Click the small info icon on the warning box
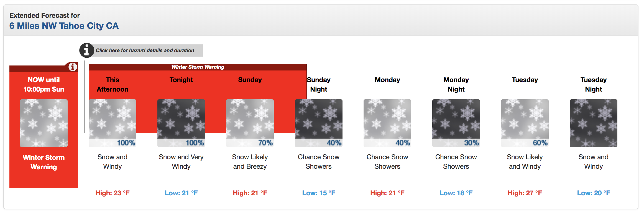The image size is (644, 212). point(73,67)
